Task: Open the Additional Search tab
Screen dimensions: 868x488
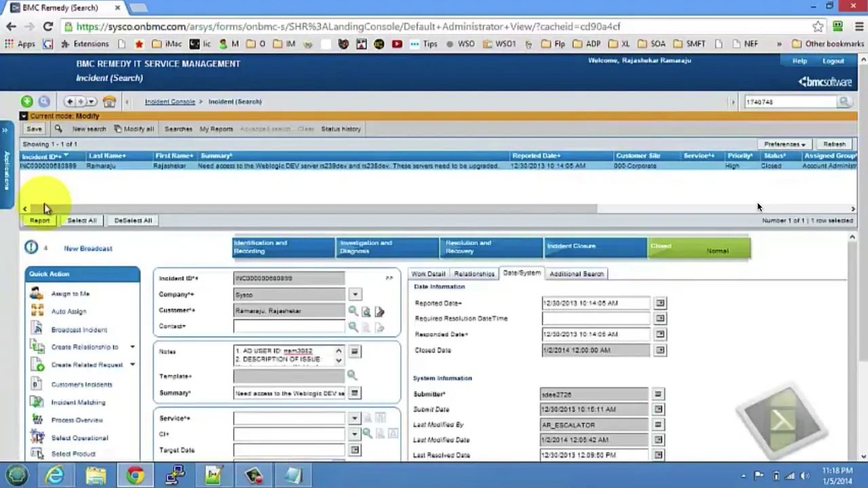Action: coord(576,274)
